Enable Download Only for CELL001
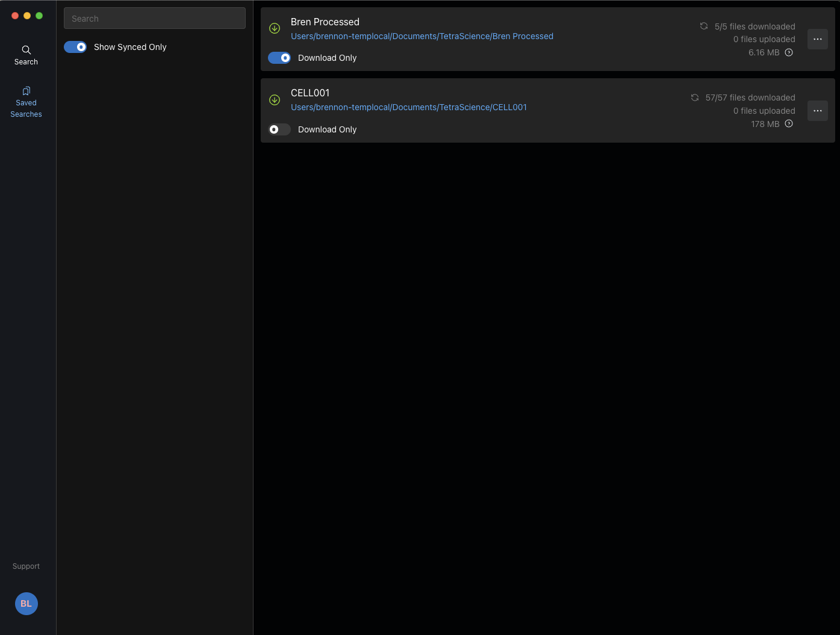Screen dimensions: 840x635 (x=279, y=129)
